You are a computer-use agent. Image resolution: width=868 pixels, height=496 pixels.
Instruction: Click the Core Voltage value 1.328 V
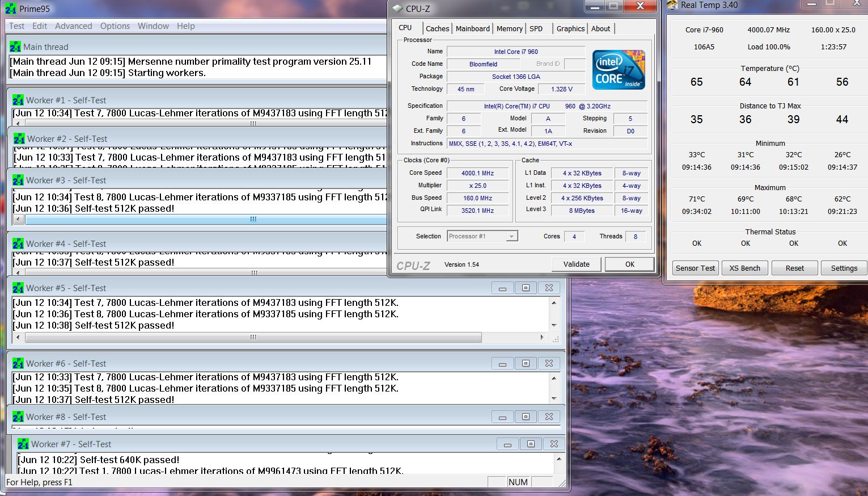[x=562, y=89]
